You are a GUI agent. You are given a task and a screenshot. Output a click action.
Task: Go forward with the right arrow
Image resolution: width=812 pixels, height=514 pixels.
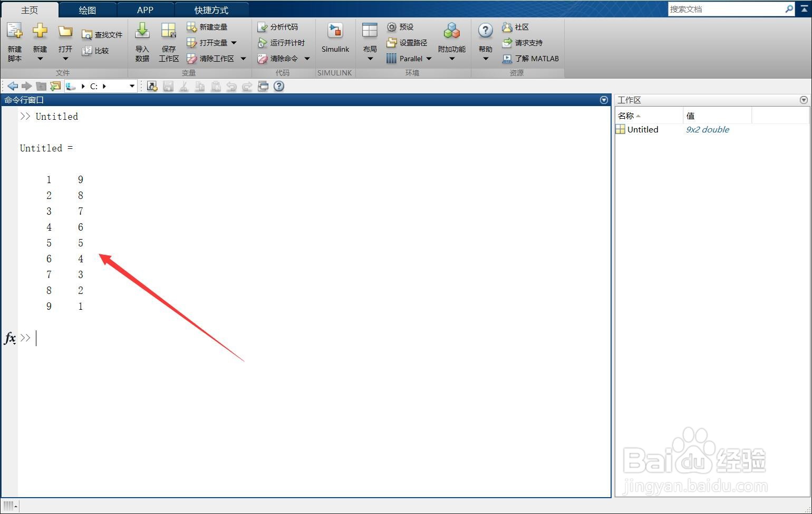click(26, 86)
